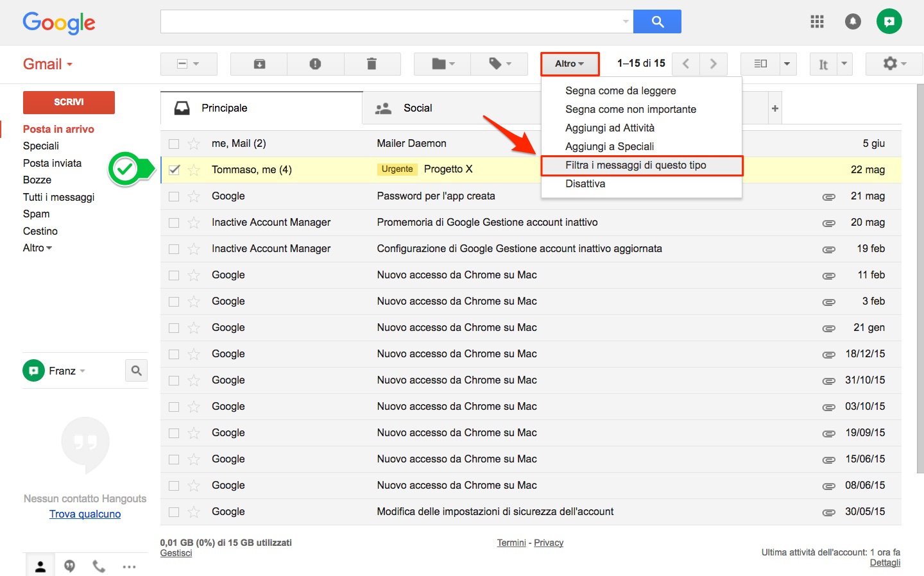Open the Gmail product switcher dropdown

pos(48,64)
